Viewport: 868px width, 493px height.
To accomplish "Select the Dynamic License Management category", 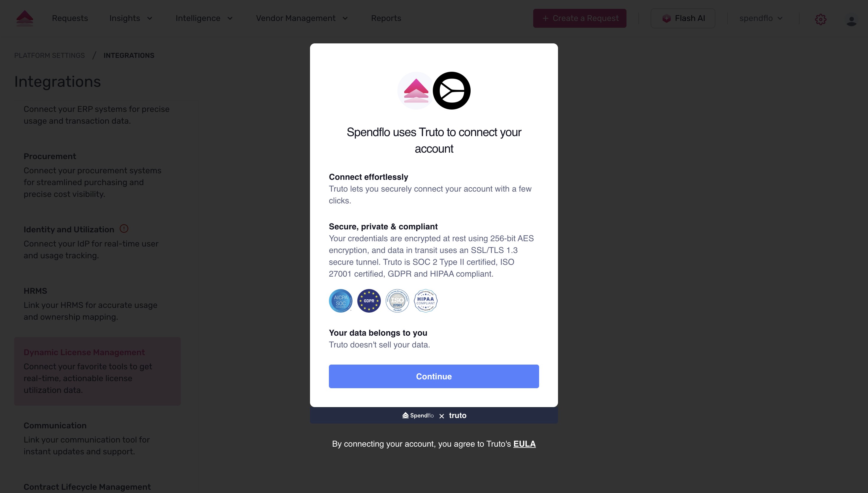I will tap(84, 352).
